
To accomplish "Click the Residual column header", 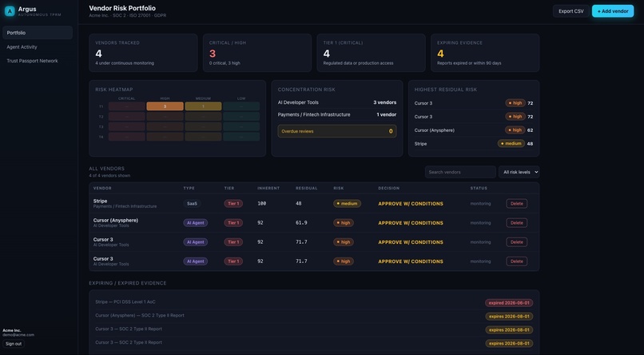I will (x=306, y=188).
